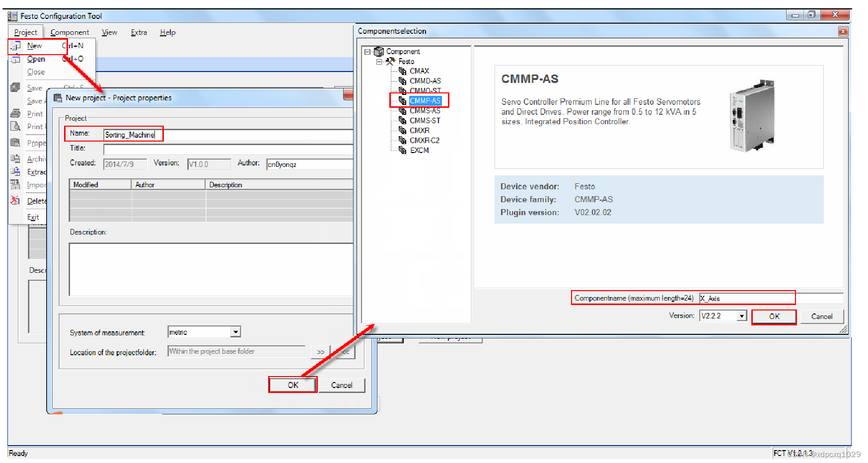868x463 pixels.
Task: Click the Componentname field containing X_Axis
Action: [x=747, y=298]
